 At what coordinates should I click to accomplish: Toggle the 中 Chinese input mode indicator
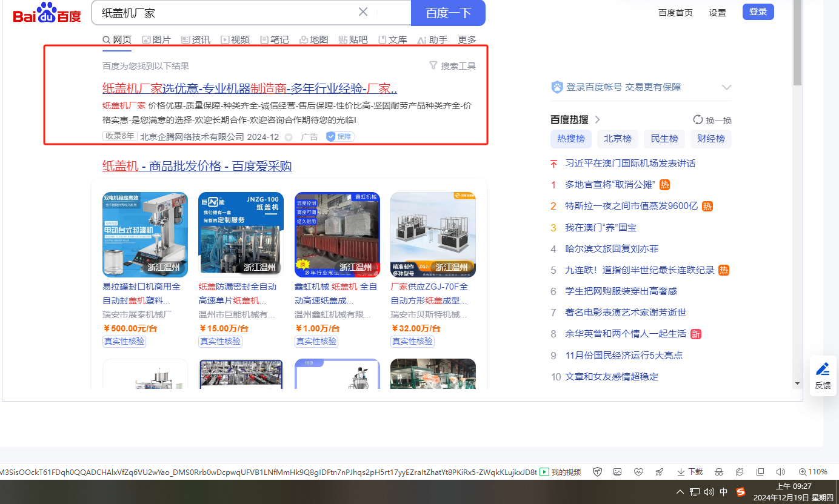(x=724, y=492)
